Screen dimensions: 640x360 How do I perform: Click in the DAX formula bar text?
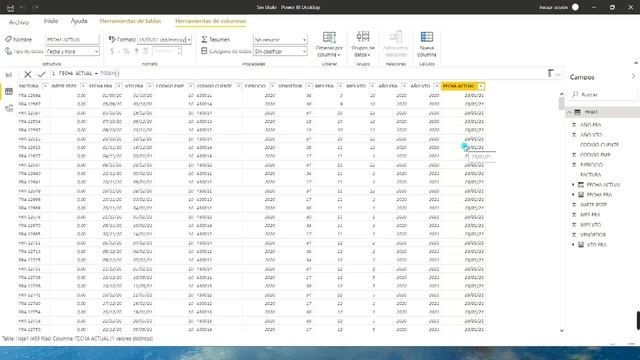click(x=89, y=73)
